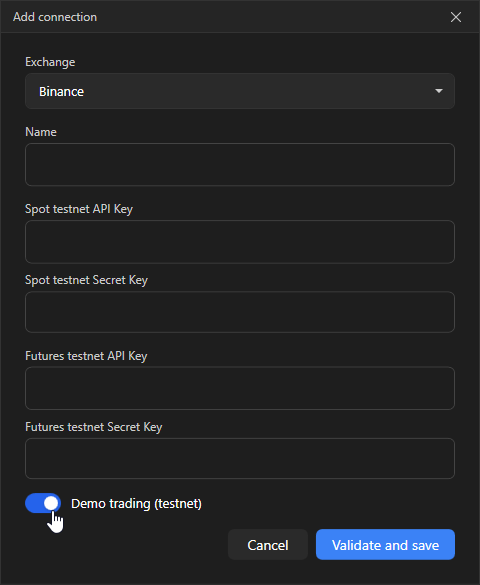Disable the Demo trading (testnet) switch
The width and height of the screenshot is (480, 585).
click(x=43, y=503)
